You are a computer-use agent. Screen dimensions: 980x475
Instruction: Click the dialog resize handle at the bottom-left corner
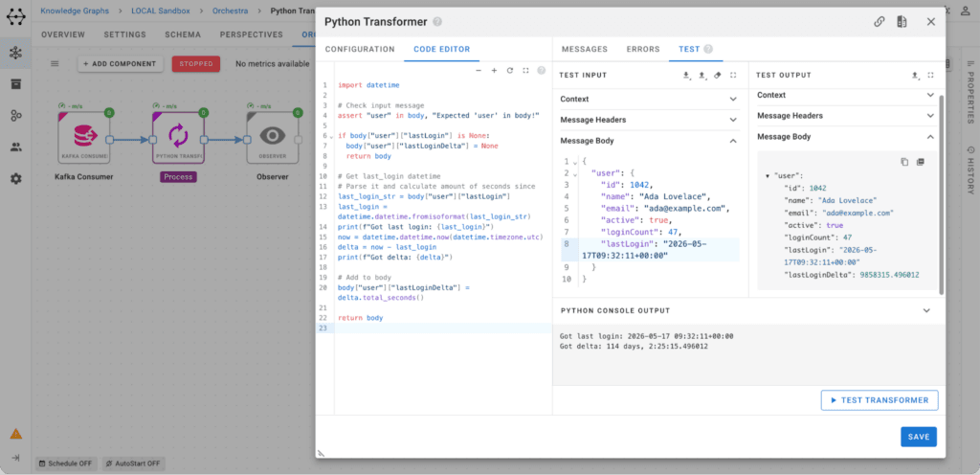(321, 453)
